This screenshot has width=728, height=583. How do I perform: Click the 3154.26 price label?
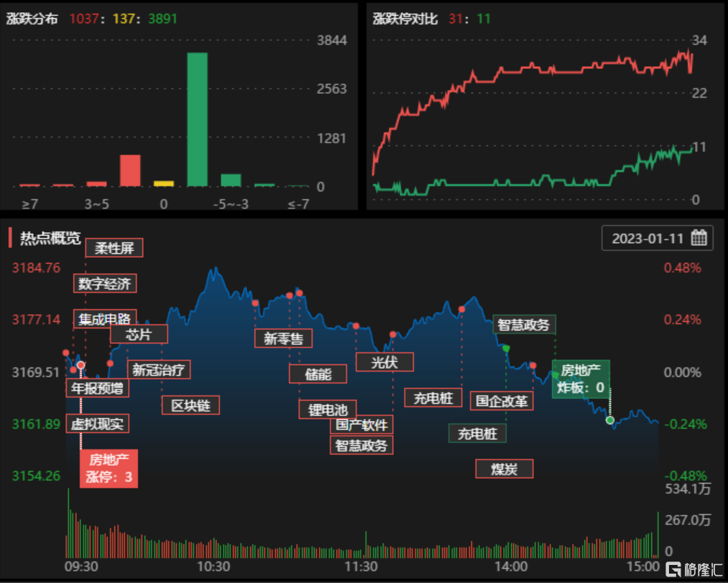pos(36,476)
